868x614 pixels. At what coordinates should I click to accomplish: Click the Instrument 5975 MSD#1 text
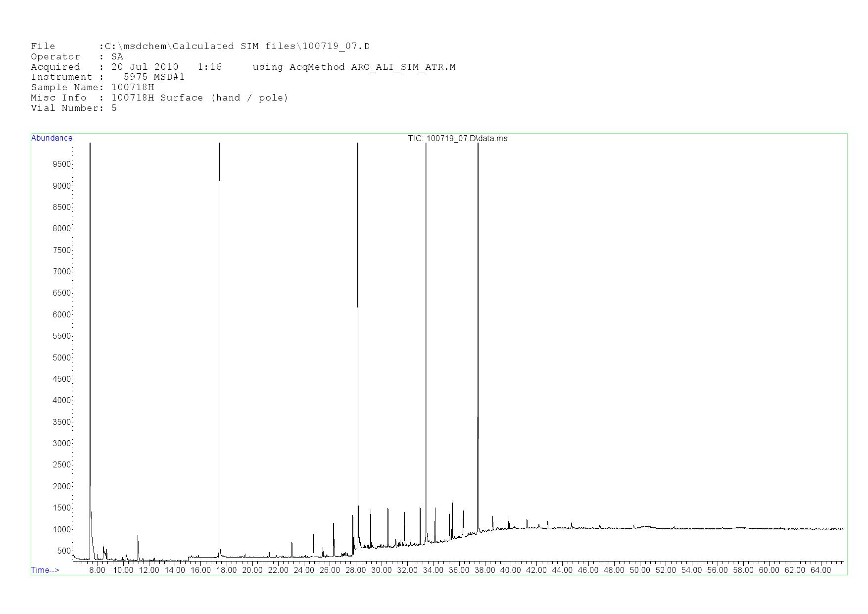107,77
